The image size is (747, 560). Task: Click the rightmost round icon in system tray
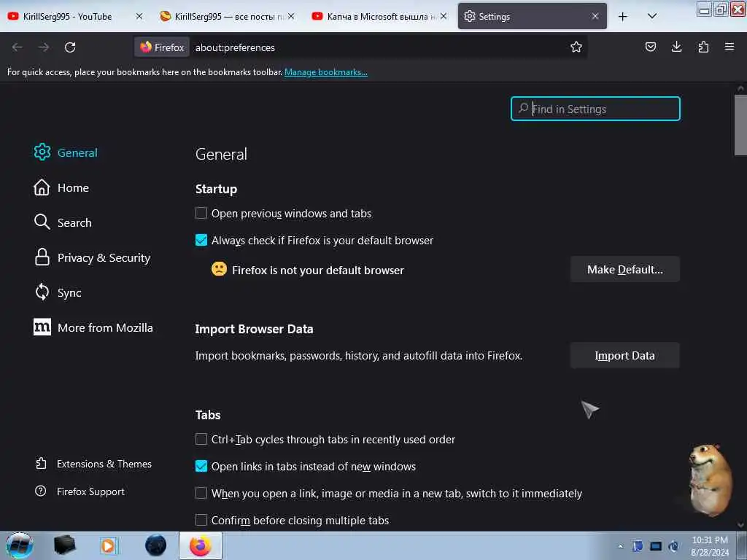pos(673,546)
